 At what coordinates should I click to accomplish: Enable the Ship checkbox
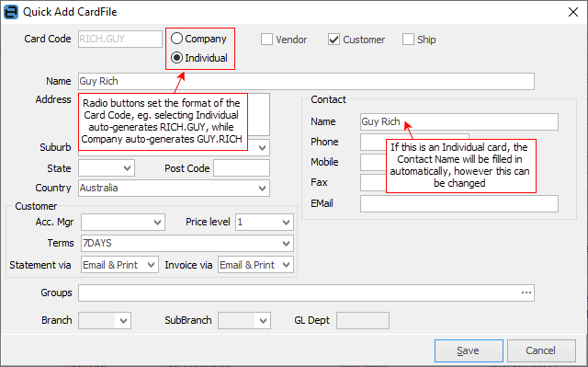click(x=408, y=39)
